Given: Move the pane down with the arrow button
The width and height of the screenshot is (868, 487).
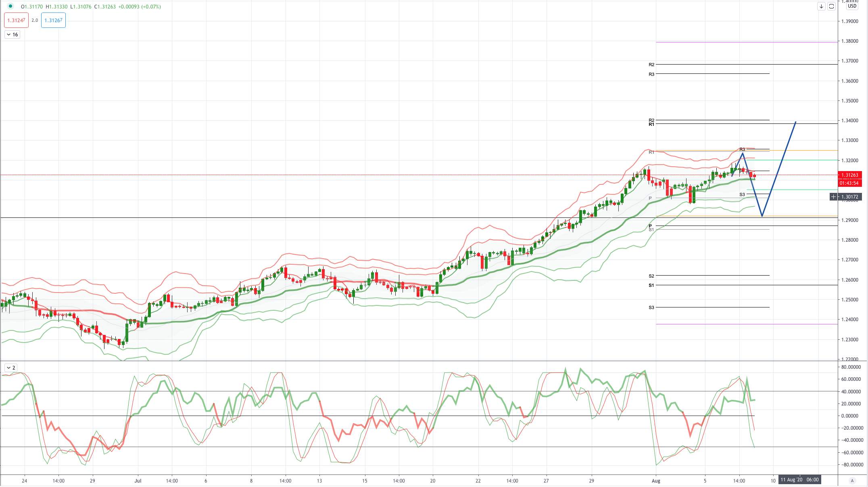Looking at the screenshot, I should coord(821,6).
